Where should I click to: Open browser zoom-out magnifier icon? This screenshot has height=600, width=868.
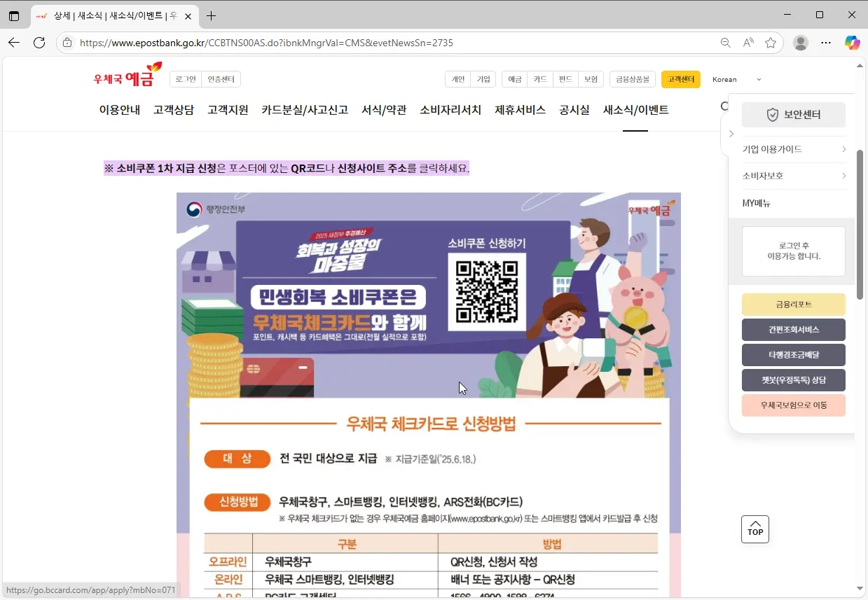coord(726,43)
